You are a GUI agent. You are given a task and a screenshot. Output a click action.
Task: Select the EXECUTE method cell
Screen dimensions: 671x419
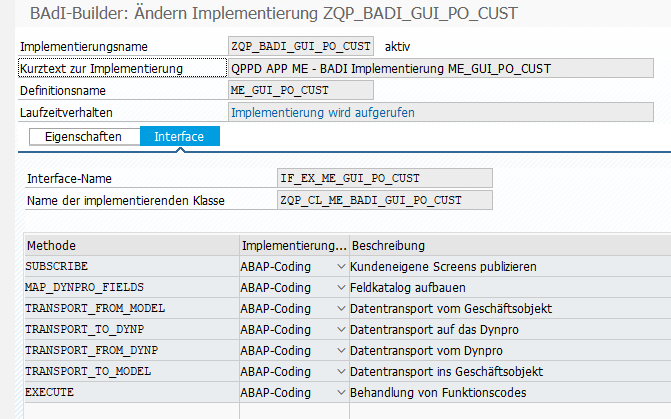(x=130, y=393)
